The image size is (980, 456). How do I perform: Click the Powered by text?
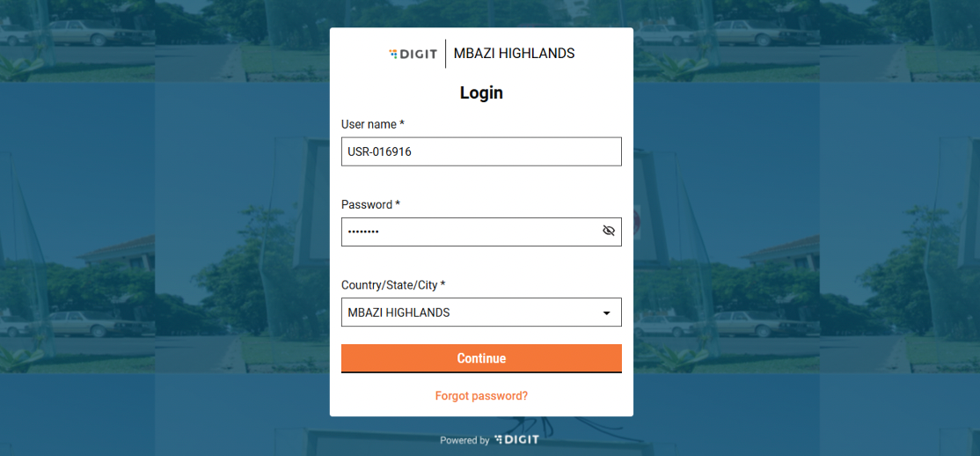(x=464, y=440)
